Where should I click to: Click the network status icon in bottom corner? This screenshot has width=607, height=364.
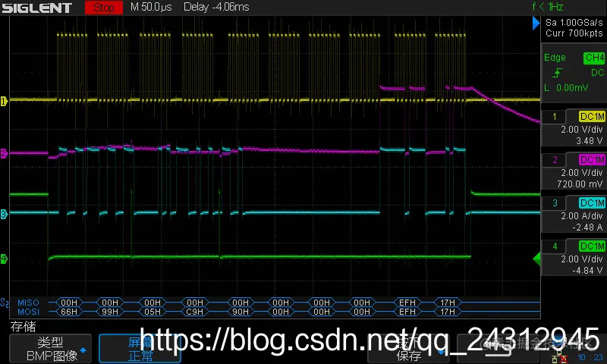click(x=559, y=358)
